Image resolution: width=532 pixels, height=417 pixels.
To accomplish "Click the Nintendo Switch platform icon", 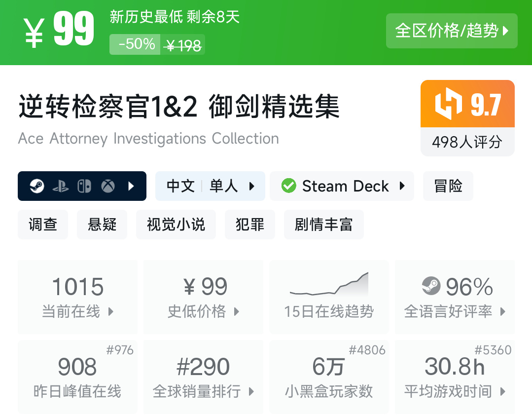I will tap(84, 186).
